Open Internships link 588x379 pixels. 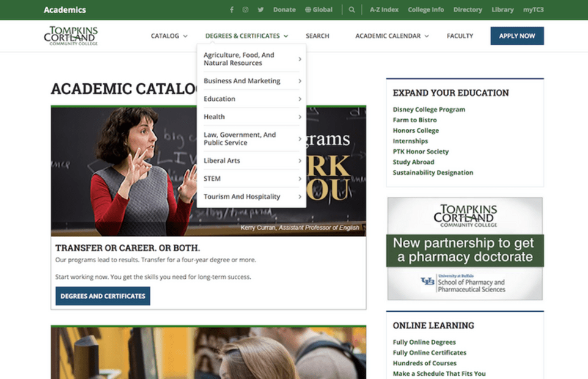410,141
